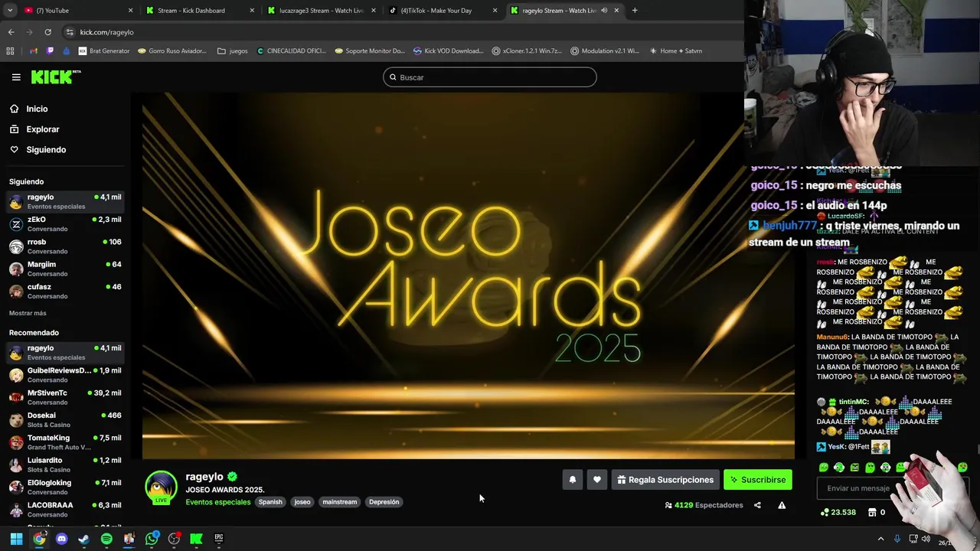
Task: Open the chat gift shop icon
Action: coord(872,512)
